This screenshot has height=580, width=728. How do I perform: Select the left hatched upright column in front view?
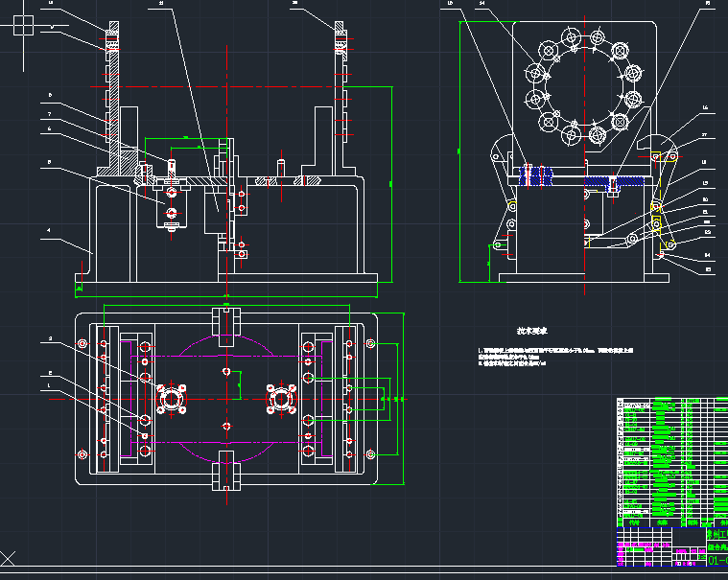114,98
